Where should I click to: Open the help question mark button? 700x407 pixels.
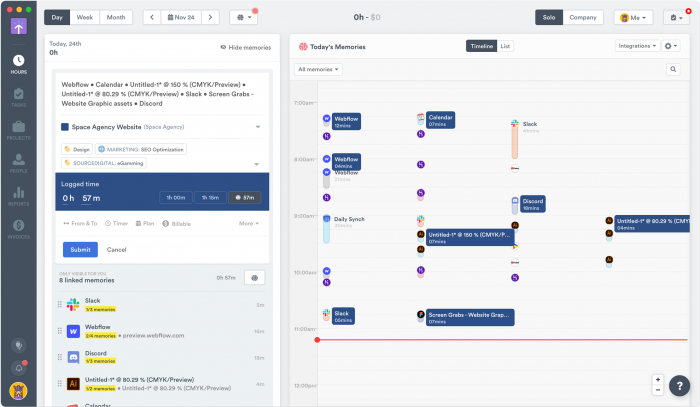[x=679, y=386]
